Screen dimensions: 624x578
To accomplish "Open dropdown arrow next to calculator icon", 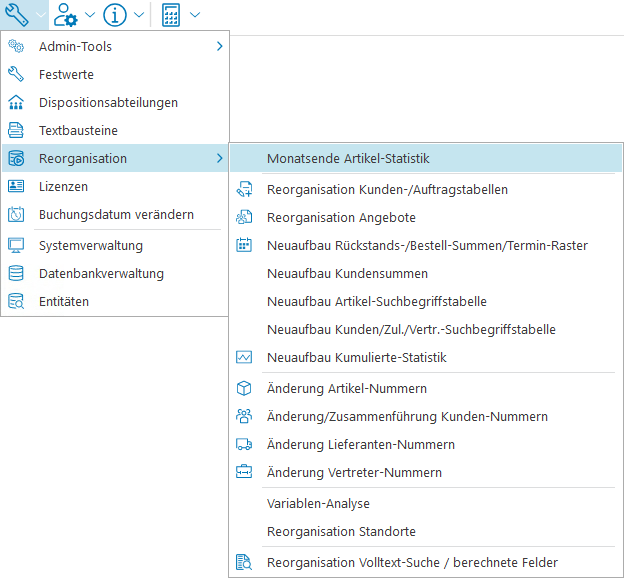I will pos(194,15).
